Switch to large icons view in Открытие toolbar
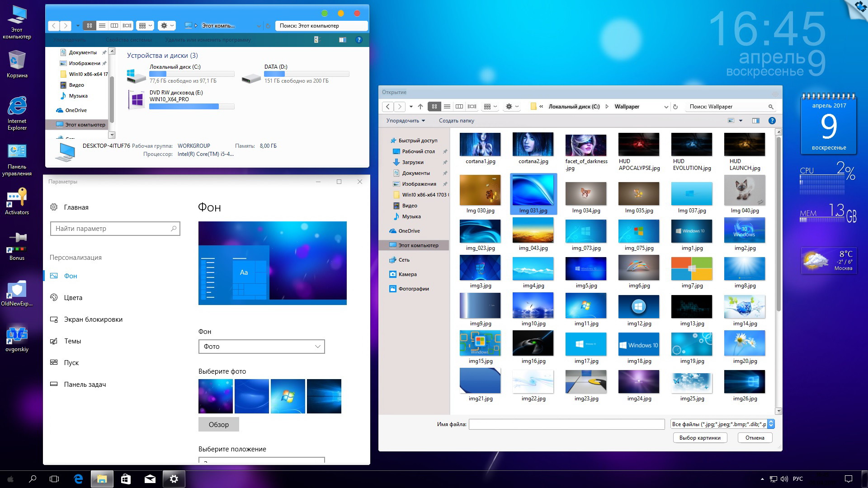 (434, 107)
